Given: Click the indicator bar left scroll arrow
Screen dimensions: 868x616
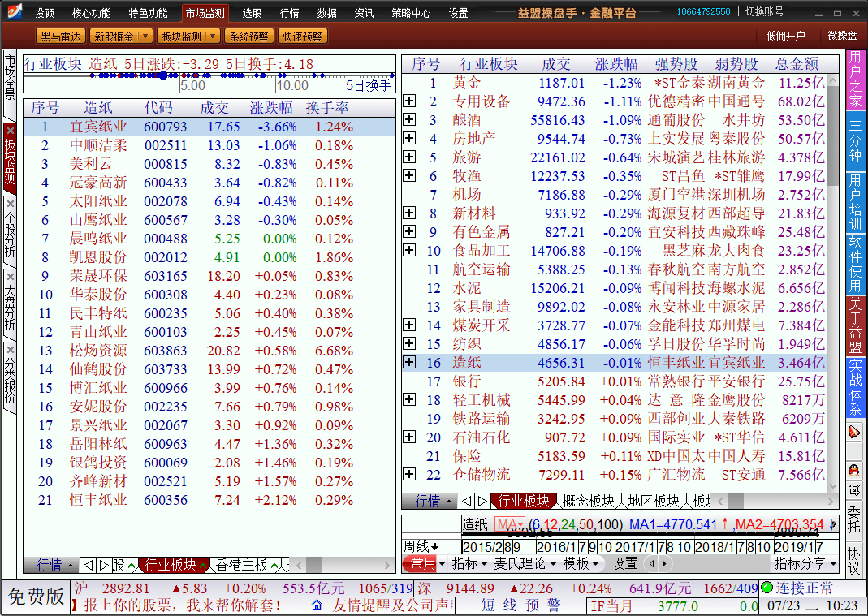Looking at the screenshot, I should [651, 564].
